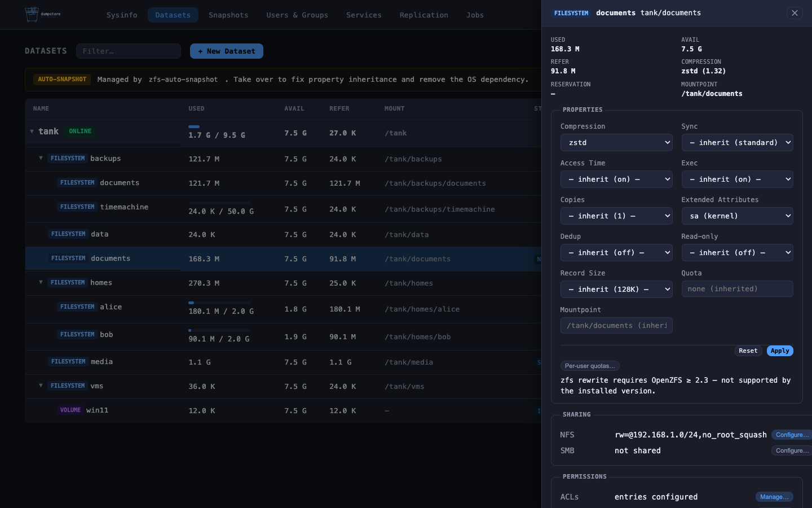Close the documents details panel
This screenshot has height=508, width=812.
click(795, 13)
